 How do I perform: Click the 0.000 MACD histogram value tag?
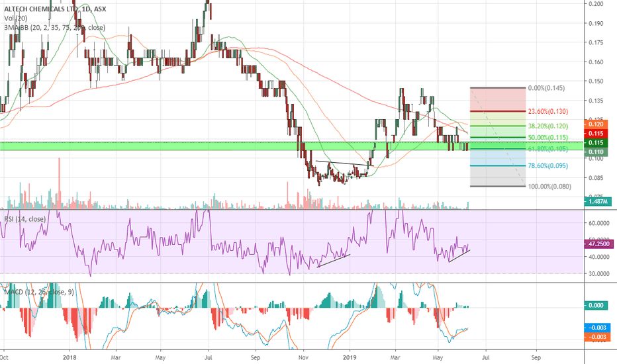pyautogui.click(x=596, y=305)
